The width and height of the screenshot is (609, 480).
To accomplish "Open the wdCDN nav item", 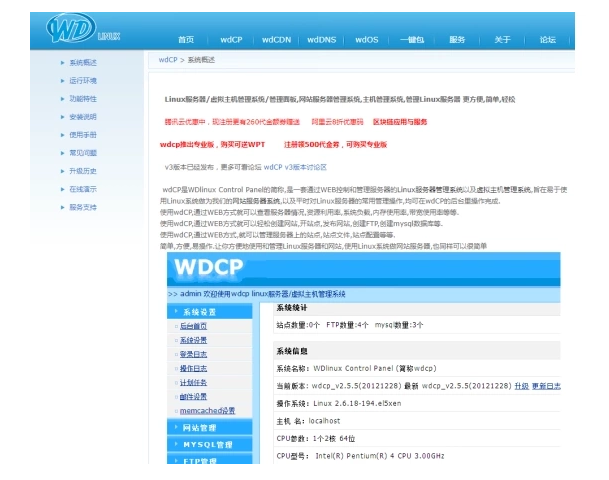I will (276, 40).
